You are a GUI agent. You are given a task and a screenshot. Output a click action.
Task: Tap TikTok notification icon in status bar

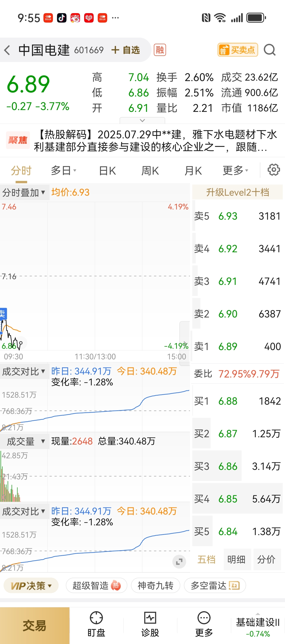62,18
